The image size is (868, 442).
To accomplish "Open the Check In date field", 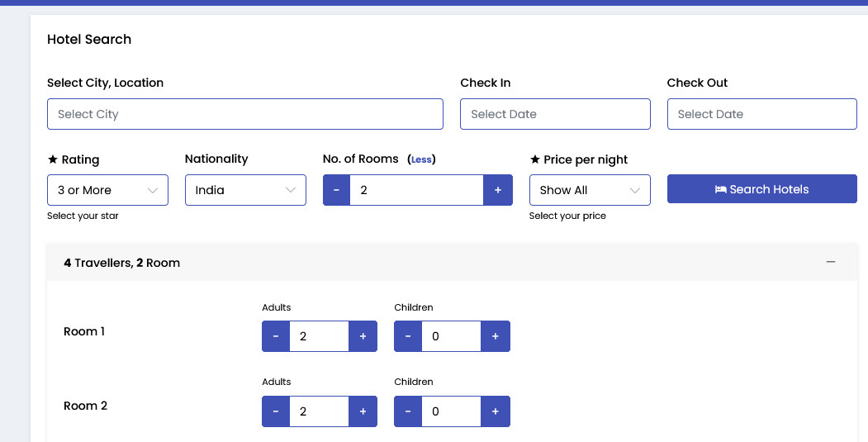I will 555,114.
